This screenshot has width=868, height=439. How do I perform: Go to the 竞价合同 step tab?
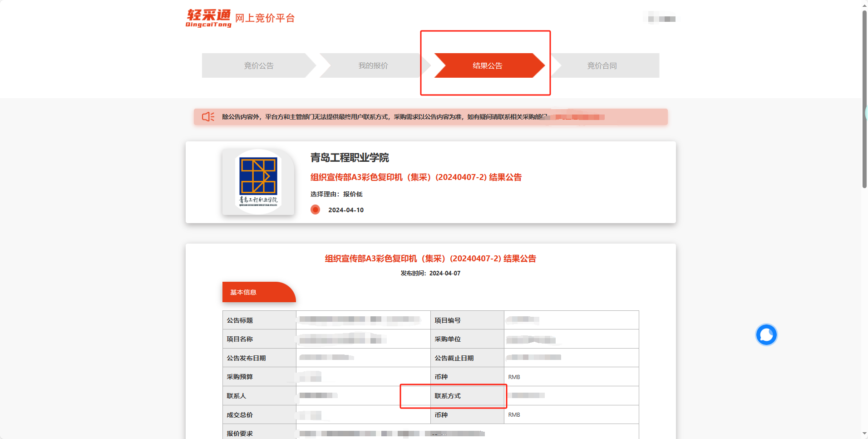(602, 65)
